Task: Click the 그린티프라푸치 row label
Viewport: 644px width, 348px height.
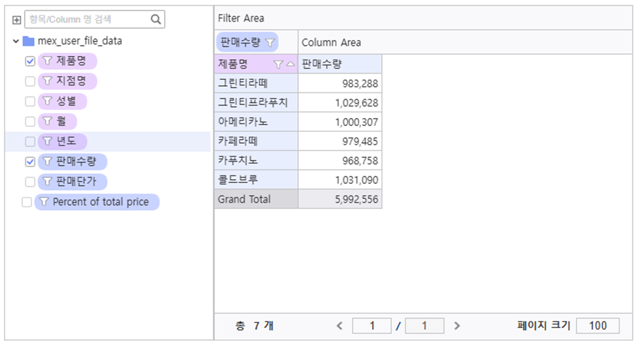Action: 253,103
